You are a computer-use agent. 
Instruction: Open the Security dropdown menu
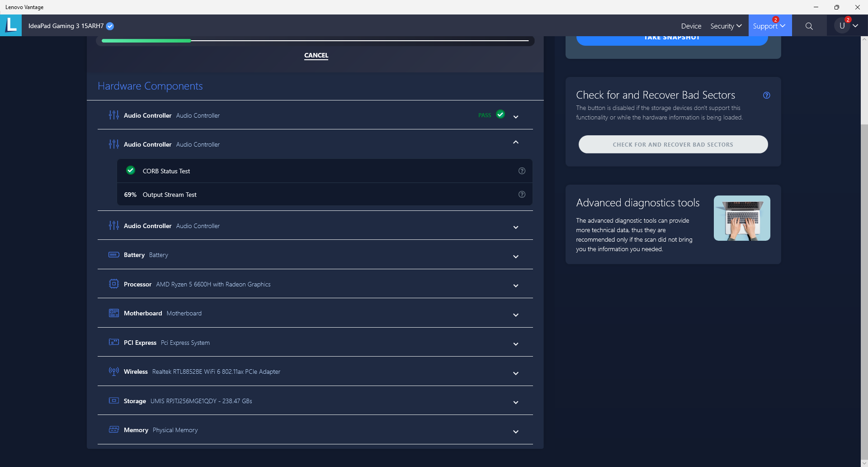pyautogui.click(x=726, y=26)
